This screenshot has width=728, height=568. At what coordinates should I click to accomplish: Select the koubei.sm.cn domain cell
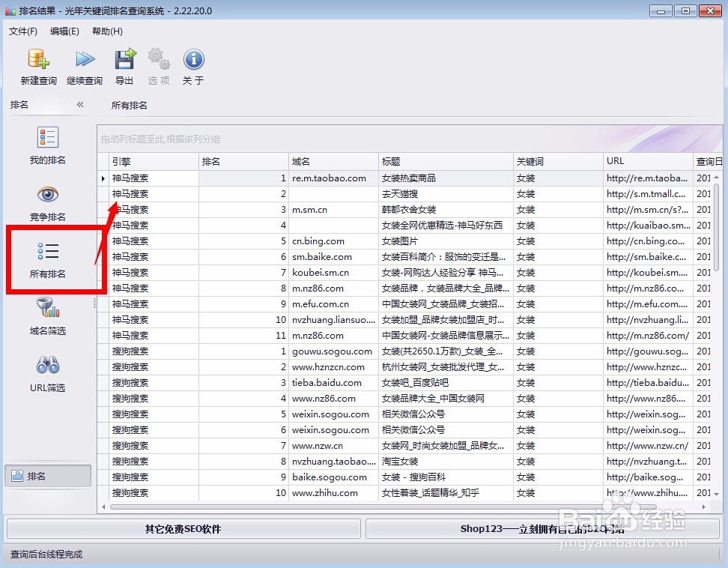[333, 273]
